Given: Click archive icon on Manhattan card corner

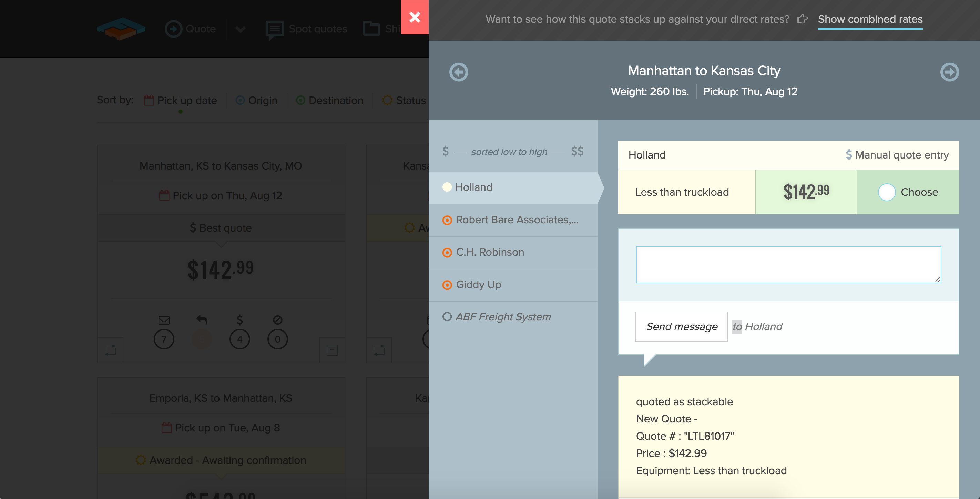Looking at the screenshot, I should (332, 350).
